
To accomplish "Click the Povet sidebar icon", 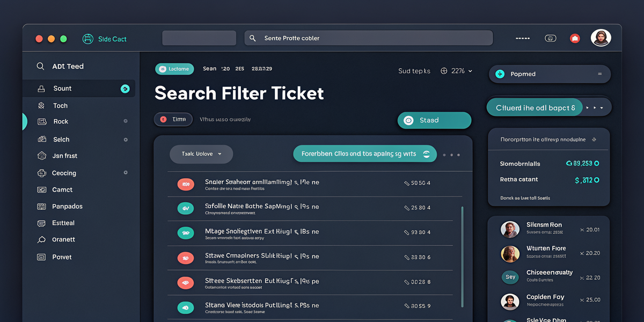I will coord(41,257).
